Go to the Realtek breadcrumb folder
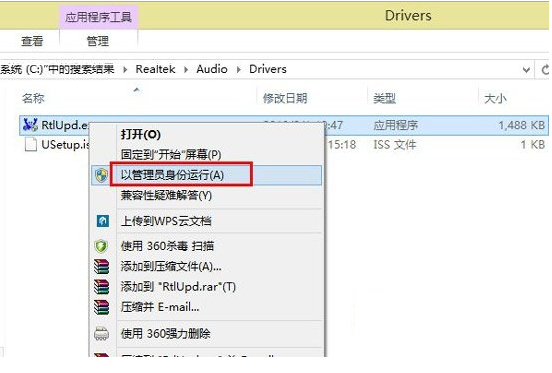This screenshot has width=552, height=373. 155,69
